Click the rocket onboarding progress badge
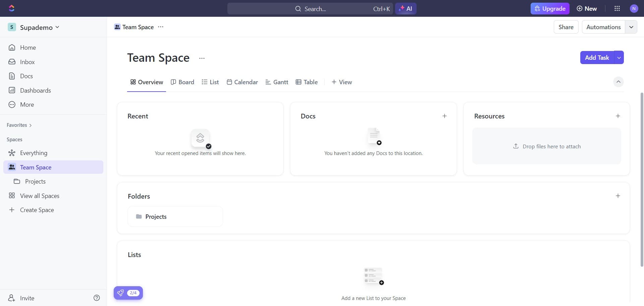644x306 pixels. [x=128, y=293]
